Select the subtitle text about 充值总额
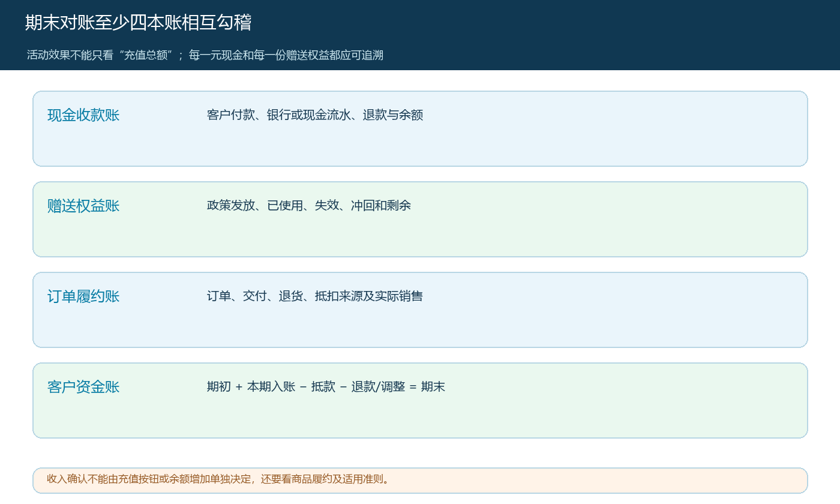This screenshot has width=840, height=504. pyautogui.click(x=205, y=55)
